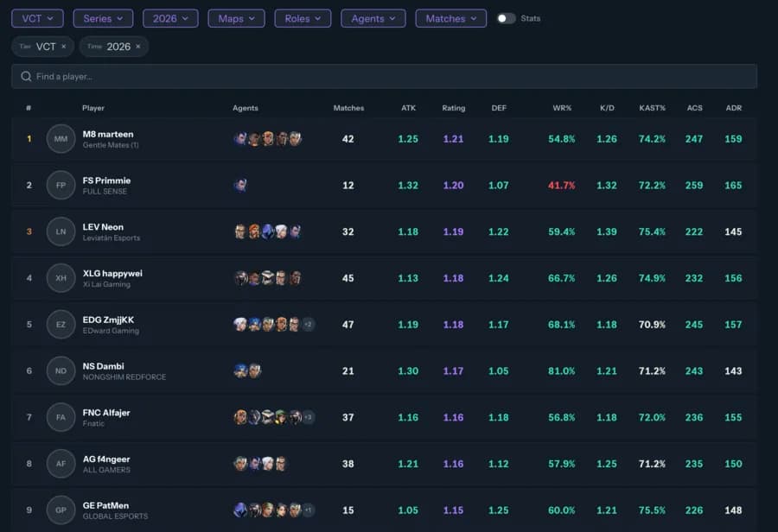Image resolution: width=778 pixels, height=532 pixels.
Task: Sort by the KAST% column header
Action: click(652, 108)
